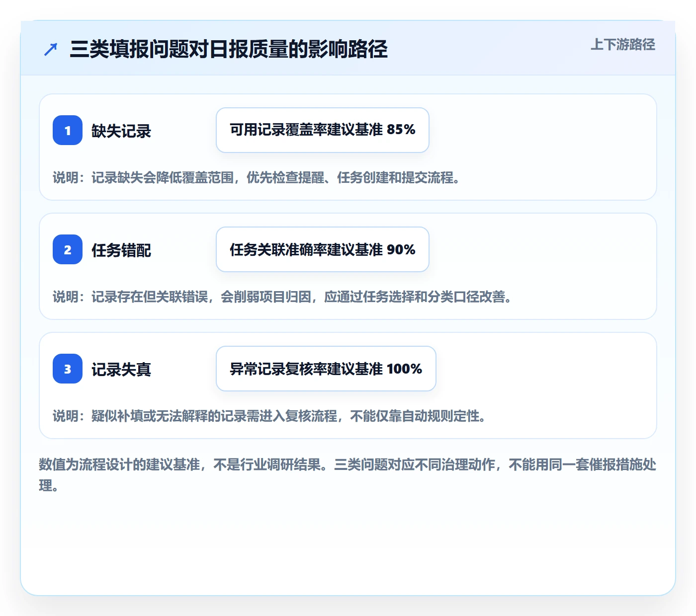Image resolution: width=696 pixels, height=616 pixels.
Task: Click the number 3 badge for 记录失真
Action: 68,369
